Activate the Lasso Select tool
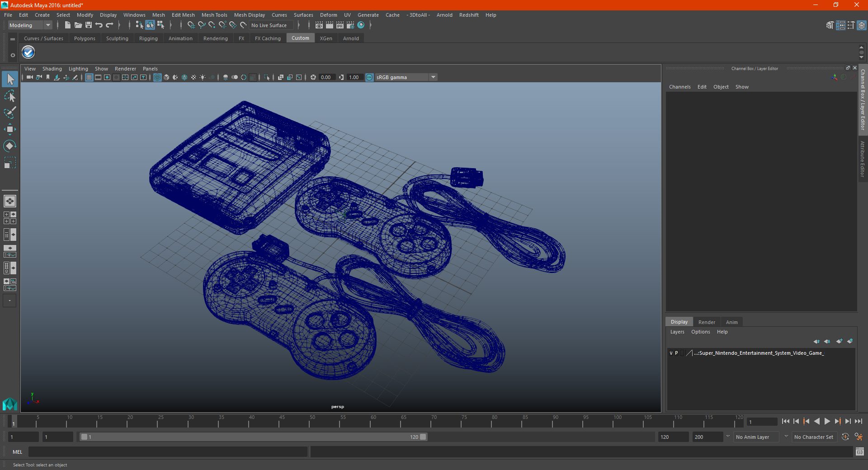Screen dimensions: 868x470 coord(10,96)
